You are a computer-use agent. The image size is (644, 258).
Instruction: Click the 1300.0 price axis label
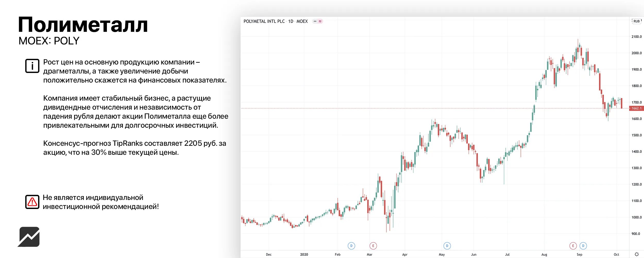point(637,168)
